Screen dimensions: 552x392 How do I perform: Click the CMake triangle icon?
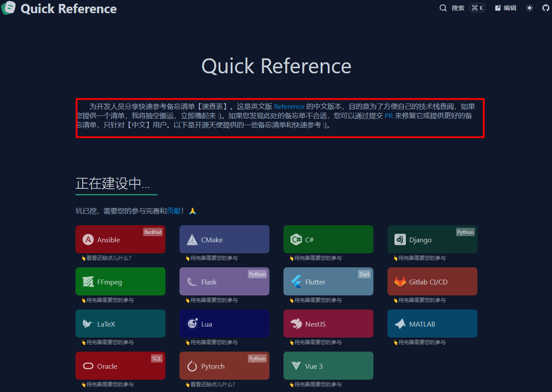pyautogui.click(x=192, y=240)
